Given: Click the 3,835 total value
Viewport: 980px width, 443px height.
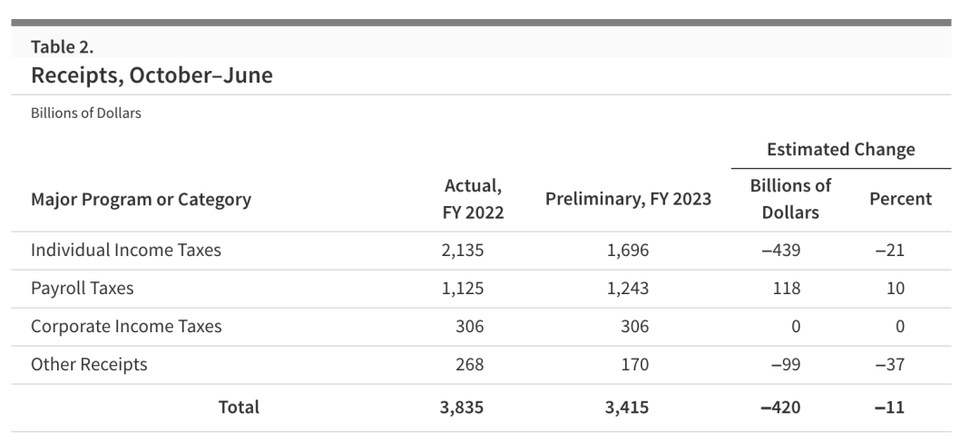Looking at the screenshot, I should click(462, 408).
